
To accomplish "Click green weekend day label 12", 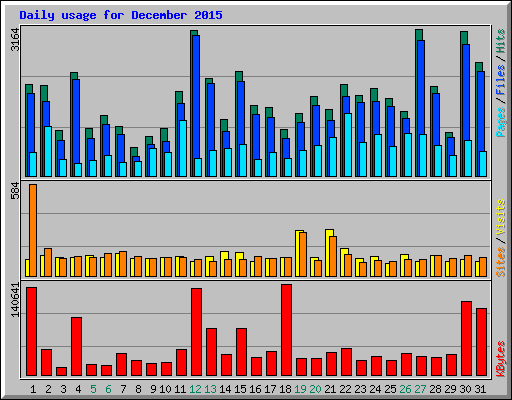I will 195,389.
